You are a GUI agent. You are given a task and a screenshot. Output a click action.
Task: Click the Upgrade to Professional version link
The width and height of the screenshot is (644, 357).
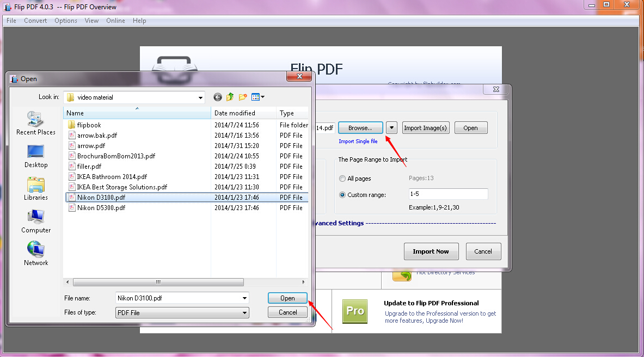[x=440, y=317]
